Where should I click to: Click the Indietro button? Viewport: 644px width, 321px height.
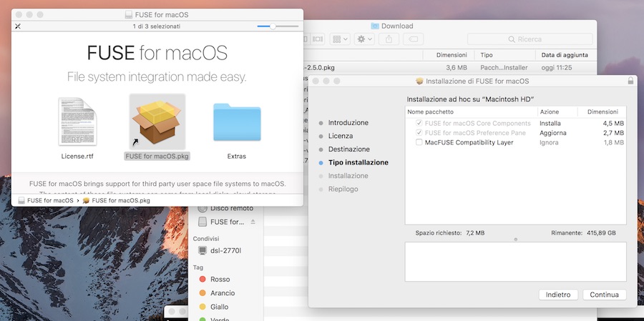[558, 295]
